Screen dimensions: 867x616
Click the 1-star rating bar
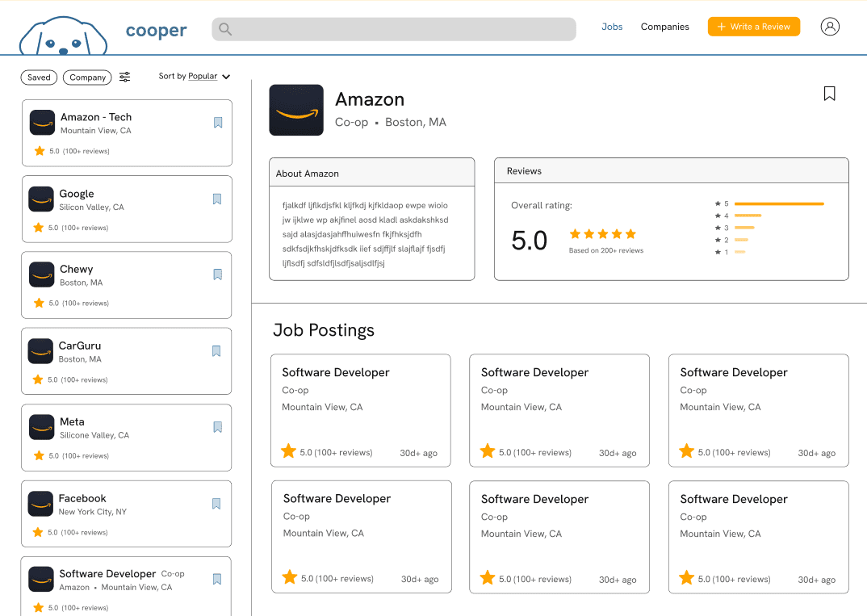pyautogui.click(x=739, y=252)
